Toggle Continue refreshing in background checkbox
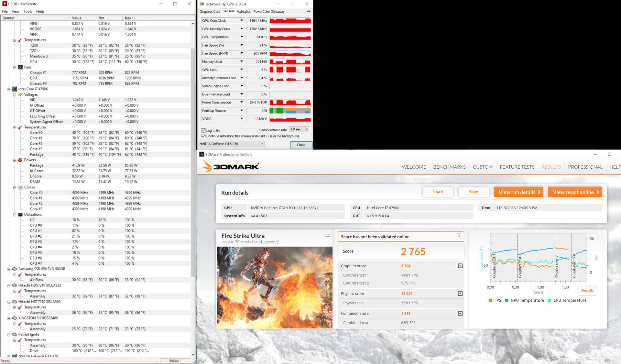 coord(203,136)
